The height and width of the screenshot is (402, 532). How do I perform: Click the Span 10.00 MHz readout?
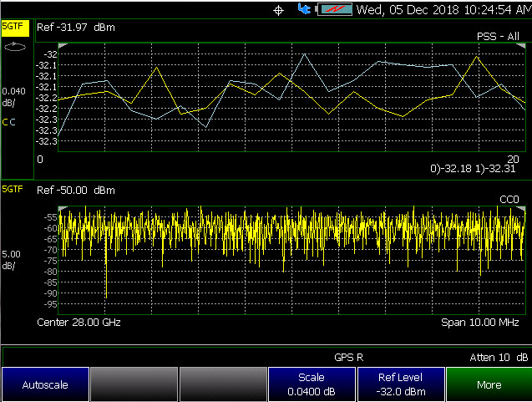479,323
